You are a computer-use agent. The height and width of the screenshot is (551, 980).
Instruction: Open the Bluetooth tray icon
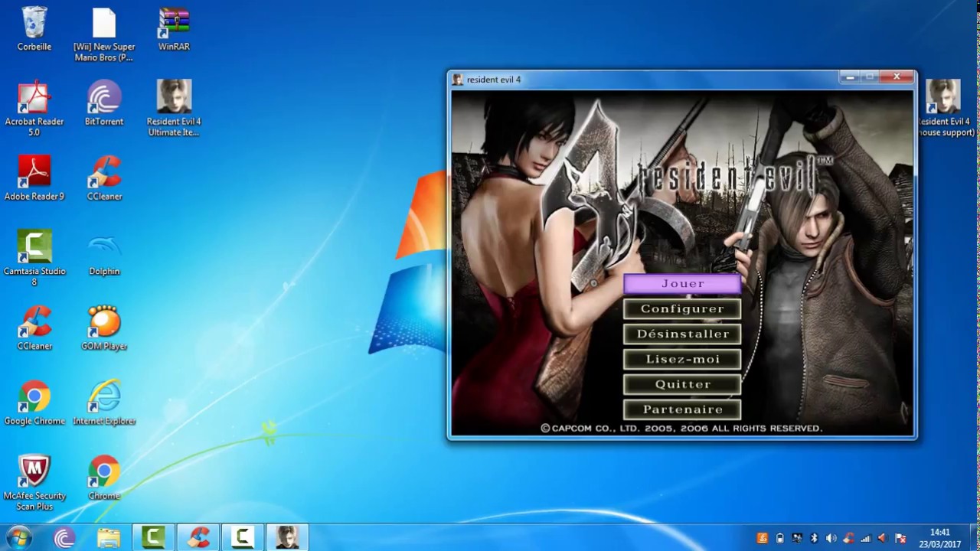[814, 538]
